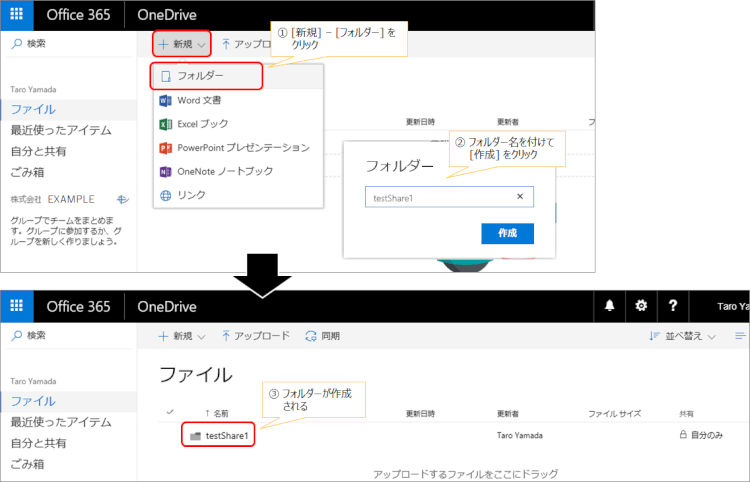The image size is (750, 482).
Task: Click Office 365 in the top header
Action: click(78, 15)
